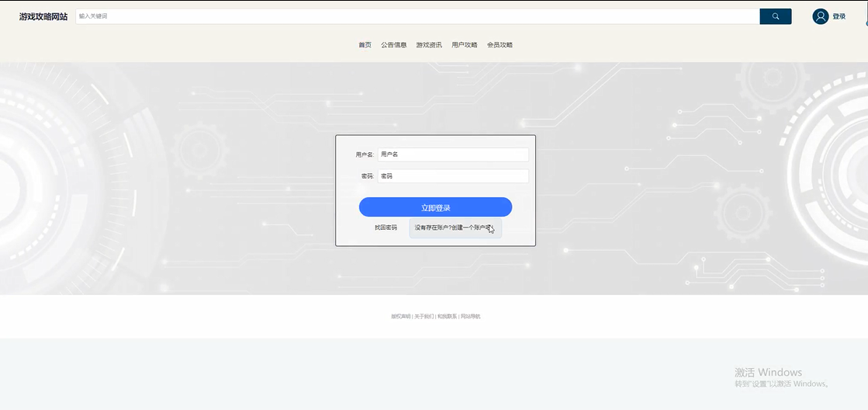Click the 立即登录 button
868x410 pixels.
(x=435, y=207)
